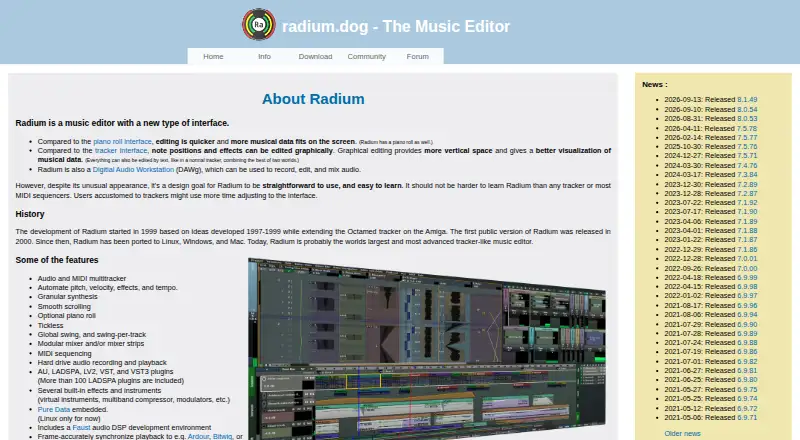Open release 6.9.74 link
The width and height of the screenshot is (800, 440).
tap(747, 399)
